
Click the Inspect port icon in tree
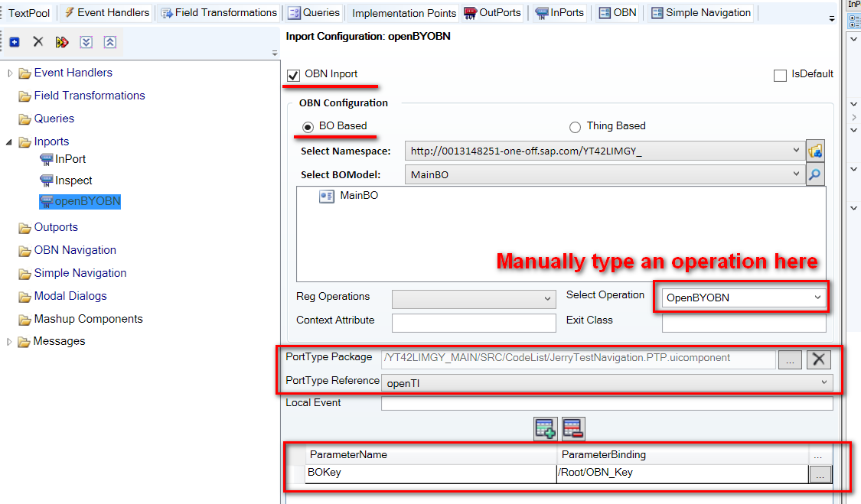47,180
